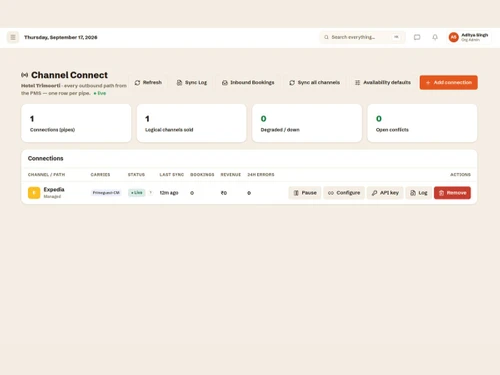The height and width of the screenshot is (375, 500).
Task: Click the Refresh button
Action: [148, 82]
